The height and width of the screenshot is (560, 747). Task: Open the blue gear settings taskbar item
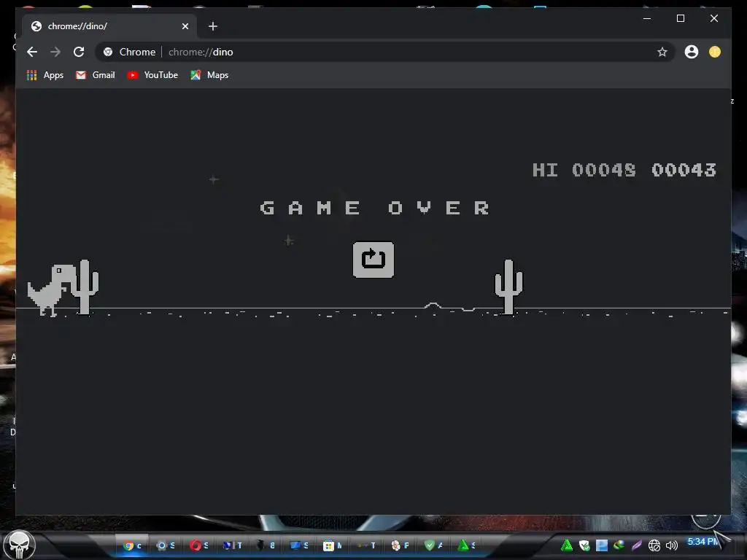(x=166, y=545)
